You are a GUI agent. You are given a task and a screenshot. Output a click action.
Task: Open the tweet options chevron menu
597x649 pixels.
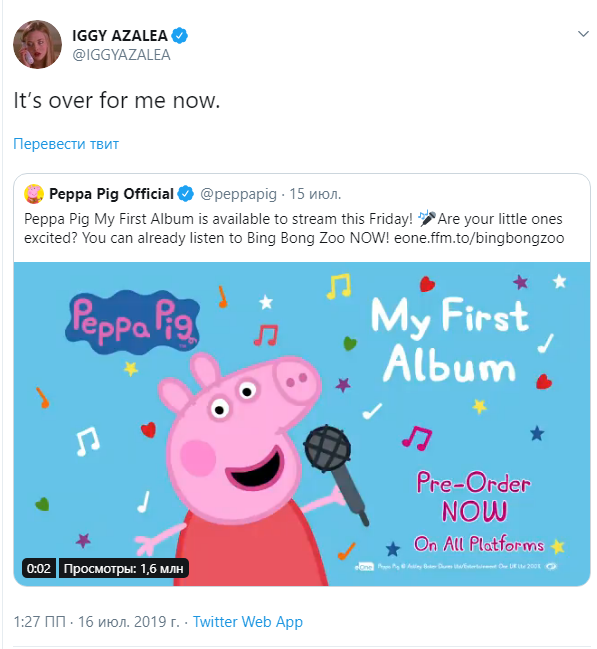point(583,34)
